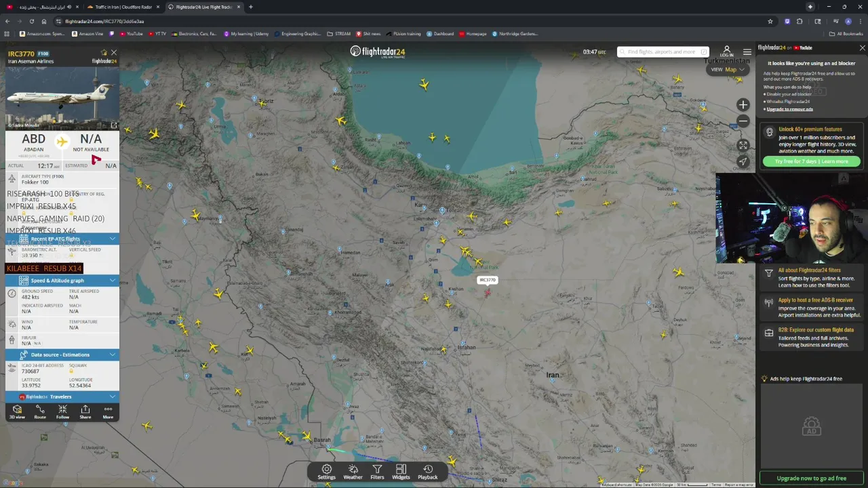Screen dimensions: 868x488
Task: Open the Northridge Gardens bookmark
Action: click(515, 33)
